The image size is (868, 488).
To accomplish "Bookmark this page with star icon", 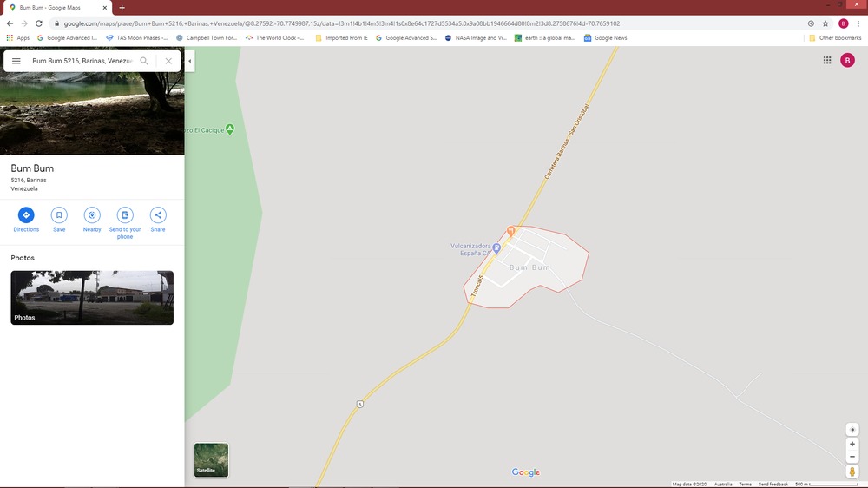I will [825, 23].
